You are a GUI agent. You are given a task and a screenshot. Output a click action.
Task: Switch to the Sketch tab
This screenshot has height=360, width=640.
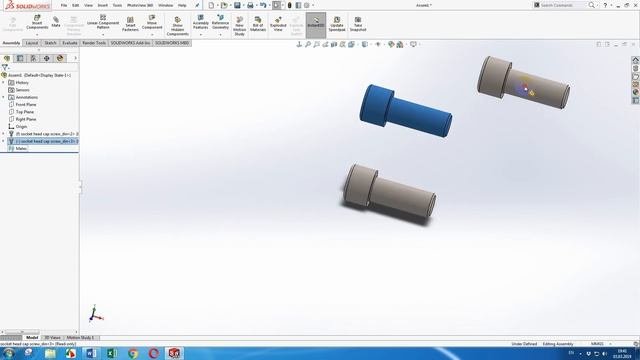[50, 43]
